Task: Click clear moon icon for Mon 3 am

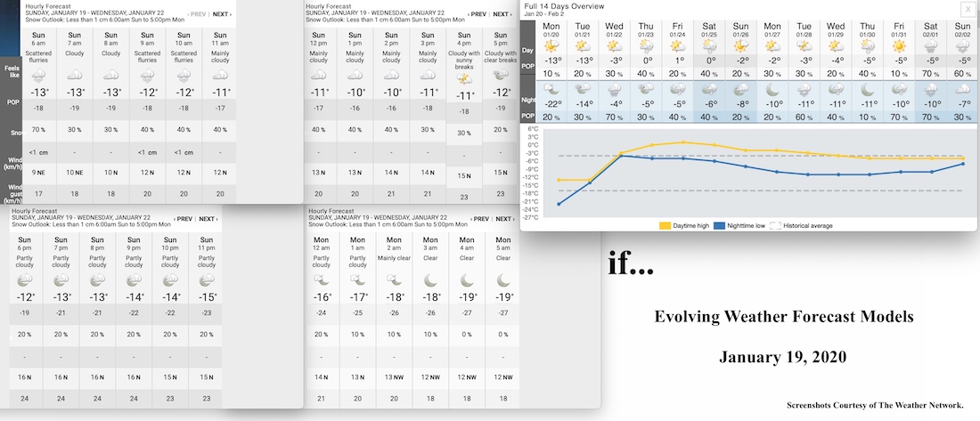Action: (x=430, y=280)
